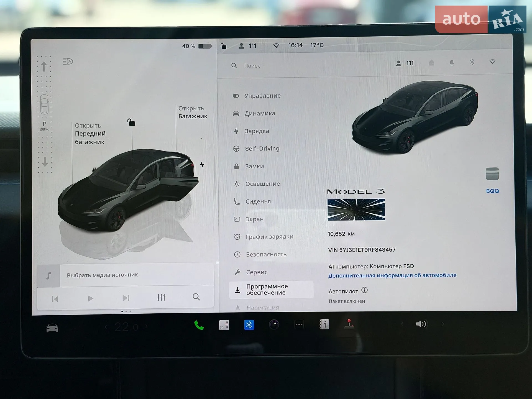The width and height of the screenshot is (532, 399).
Task: Tap the reverse down arrow on gear strip
Action: (x=45, y=162)
